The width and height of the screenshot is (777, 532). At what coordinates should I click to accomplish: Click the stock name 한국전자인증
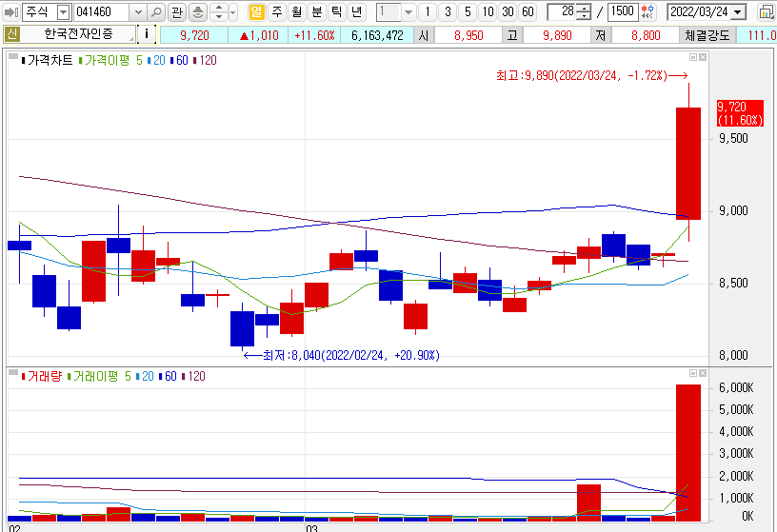(78, 34)
